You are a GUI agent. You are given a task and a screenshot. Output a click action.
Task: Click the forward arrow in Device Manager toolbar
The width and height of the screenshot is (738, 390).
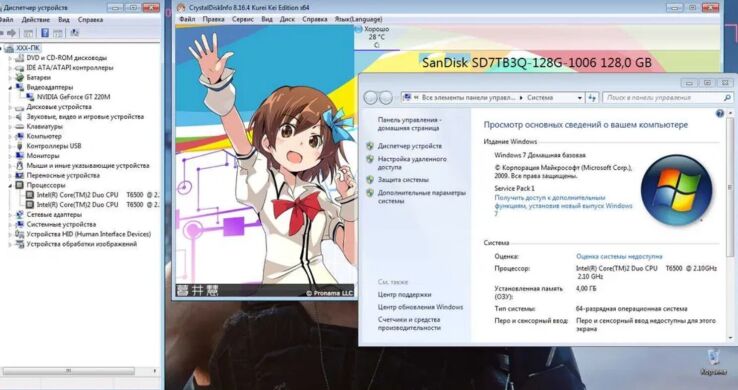click(x=11, y=33)
